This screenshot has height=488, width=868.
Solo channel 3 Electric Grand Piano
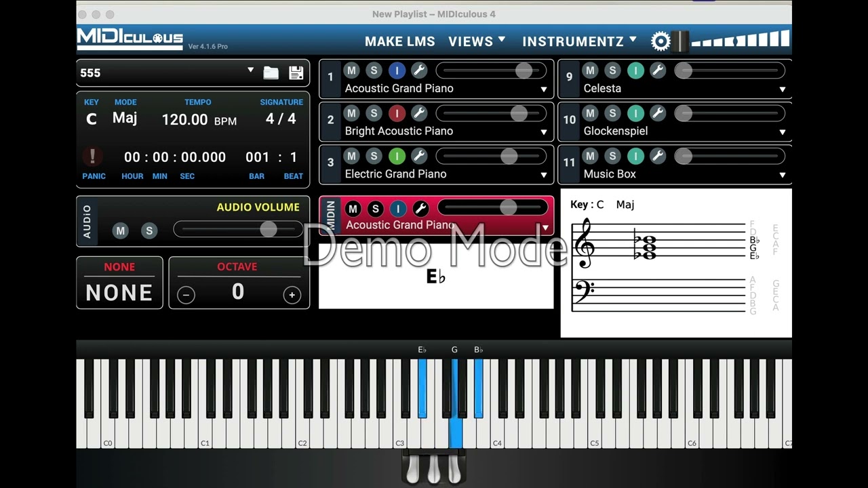coord(374,156)
